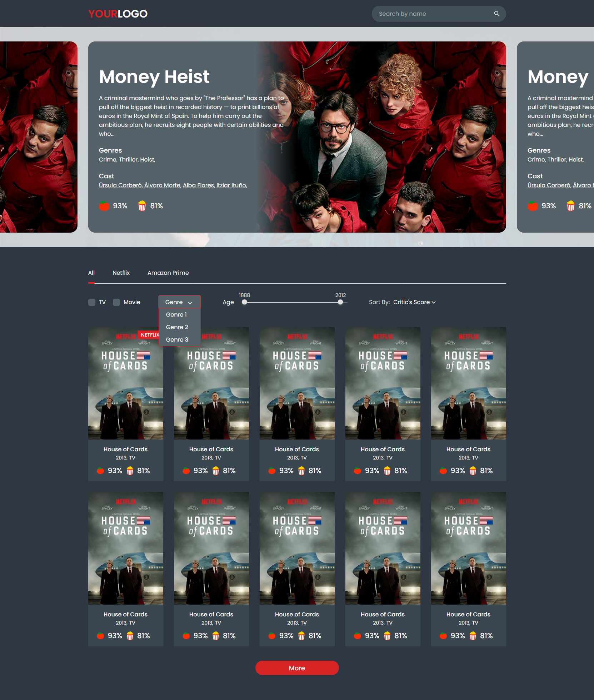594x700 pixels.
Task: Open the Heist genre link in main banner
Action: point(147,159)
